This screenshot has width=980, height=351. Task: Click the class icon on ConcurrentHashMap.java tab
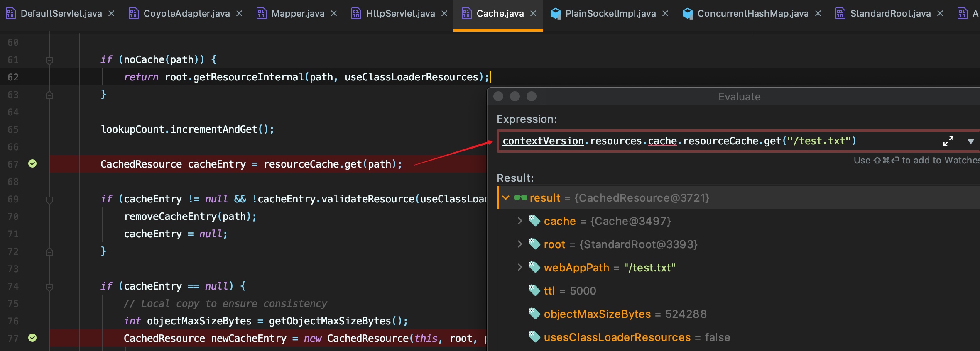688,14
